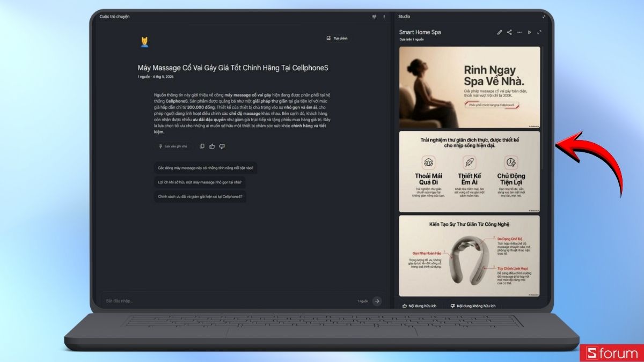Open the chat panel three-dot menu

384,17
